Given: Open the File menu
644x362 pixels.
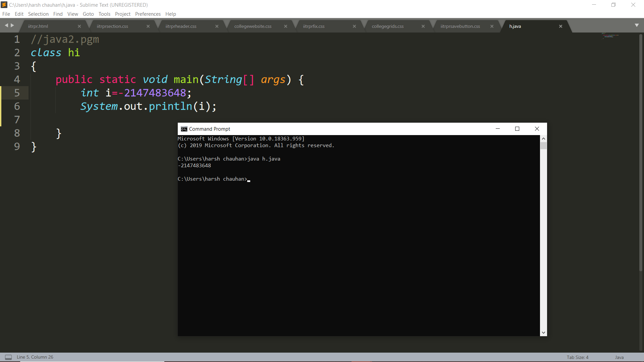Looking at the screenshot, I should click(x=6, y=14).
